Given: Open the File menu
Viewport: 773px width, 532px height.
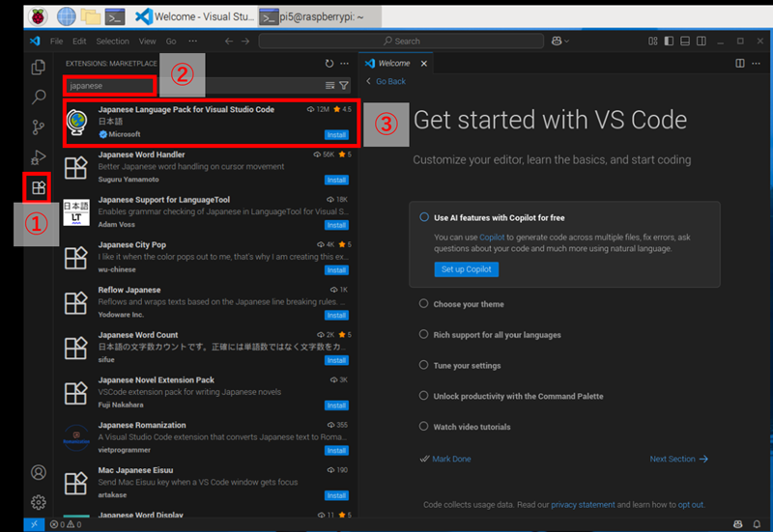Looking at the screenshot, I should tap(56, 42).
